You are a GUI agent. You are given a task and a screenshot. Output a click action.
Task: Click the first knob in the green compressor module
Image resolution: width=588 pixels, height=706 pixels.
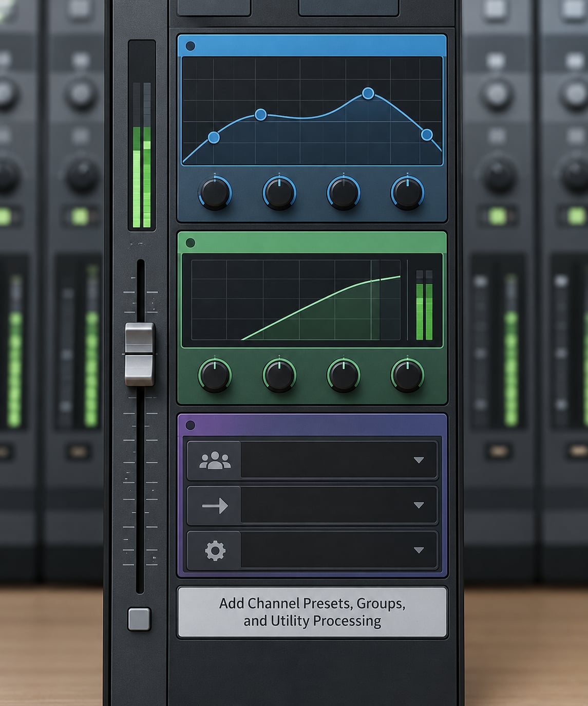[x=215, y=375]
